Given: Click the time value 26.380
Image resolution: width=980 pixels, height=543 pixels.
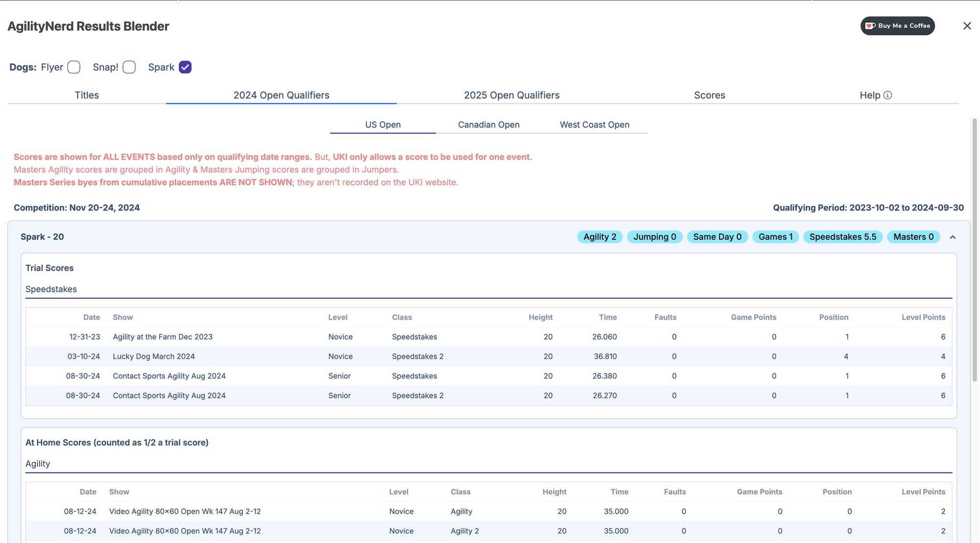Looking at the screenshot, I should point(605,376).
